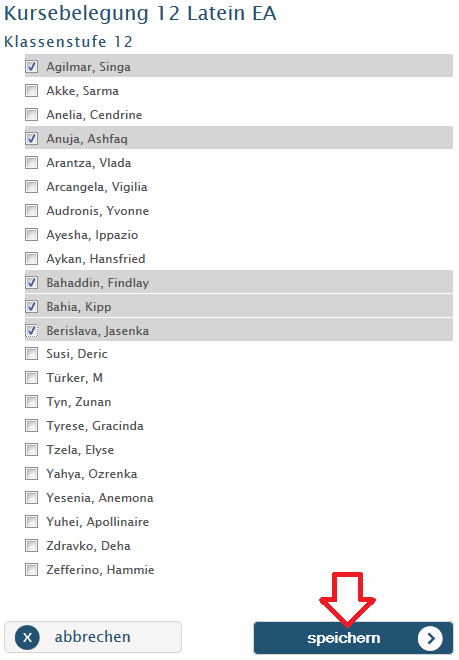Click the X icon on abbrechen button
Screen dimensions: 459x660
pyautogui.click(x=27, y=637)
